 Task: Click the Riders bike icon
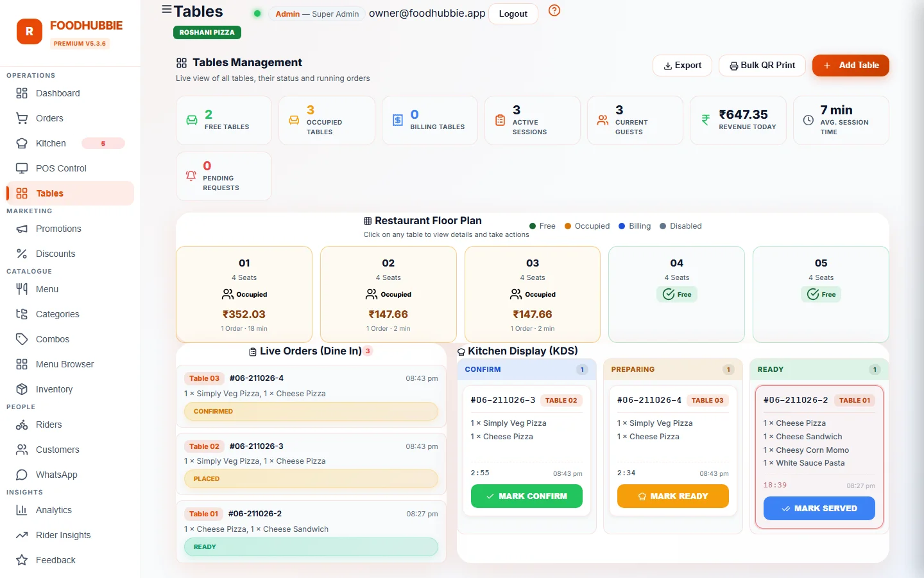(x=22, y=425)
